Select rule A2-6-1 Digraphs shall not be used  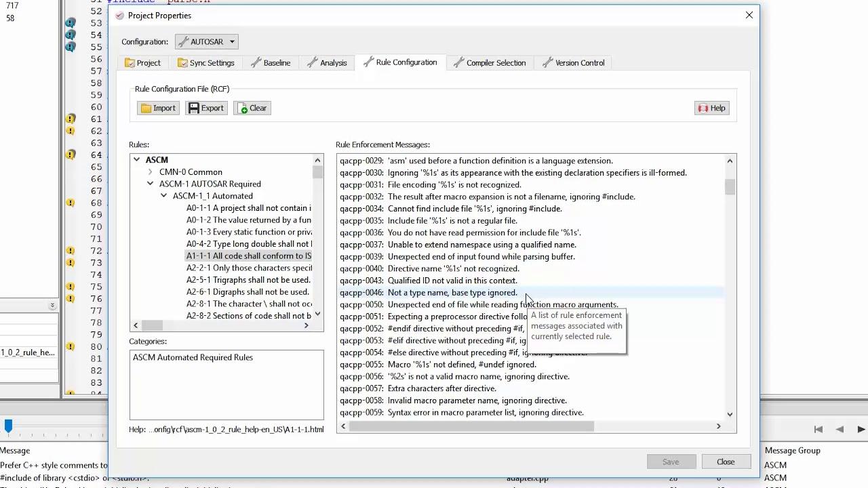pyautogui.click(x=248, y=292)
